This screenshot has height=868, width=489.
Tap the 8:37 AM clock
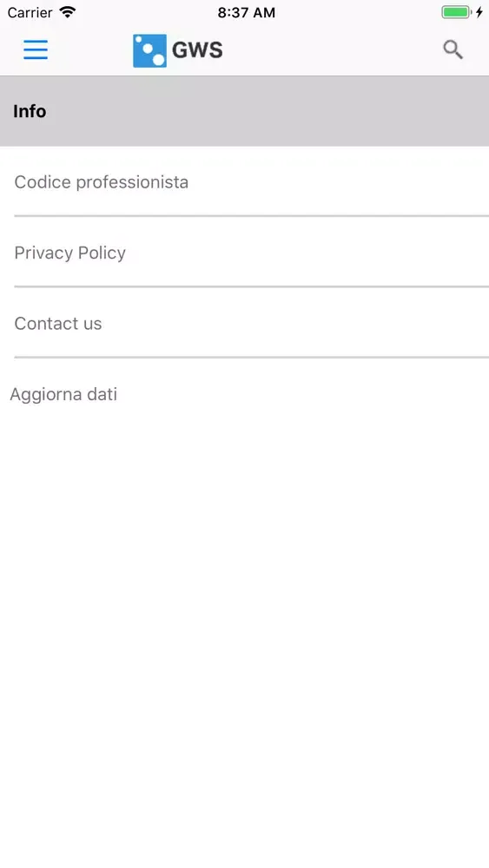tap(246, 12)
